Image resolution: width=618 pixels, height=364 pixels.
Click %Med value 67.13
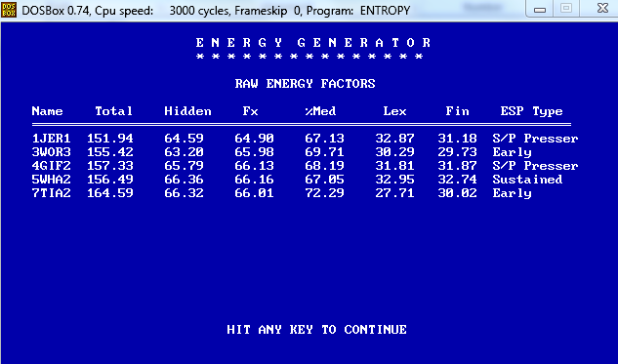coord(324,139)
